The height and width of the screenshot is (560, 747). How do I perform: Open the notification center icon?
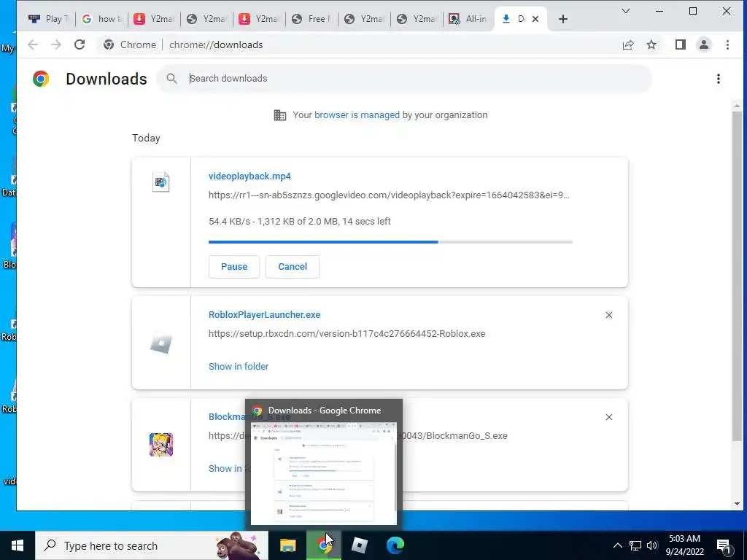tap(724, 545)
